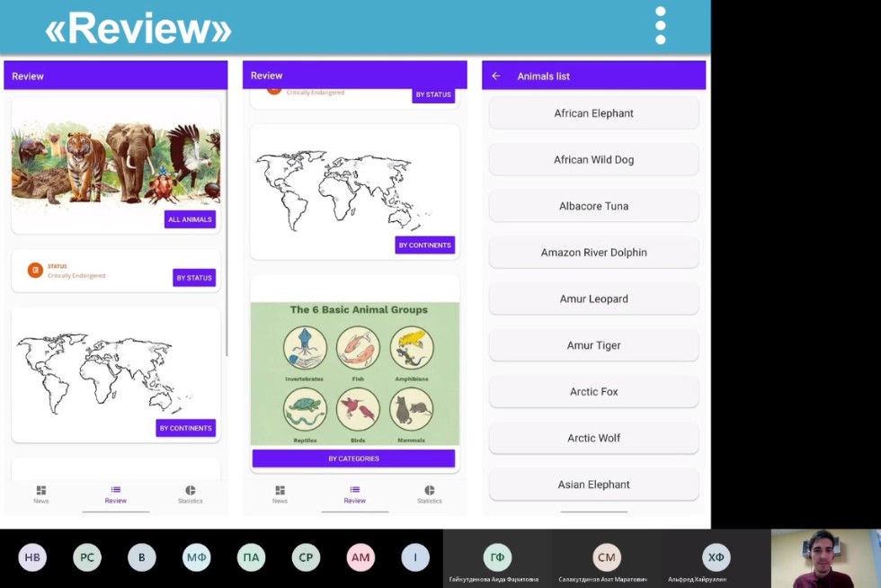Switch to Review tab in left screen

coord(116,494)
